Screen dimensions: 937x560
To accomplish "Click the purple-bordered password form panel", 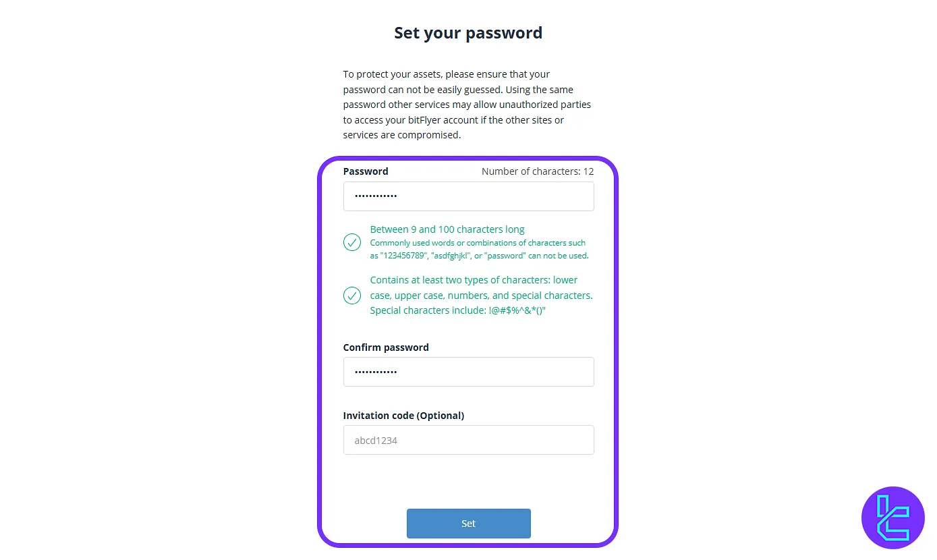I will [x=468, y=351].
